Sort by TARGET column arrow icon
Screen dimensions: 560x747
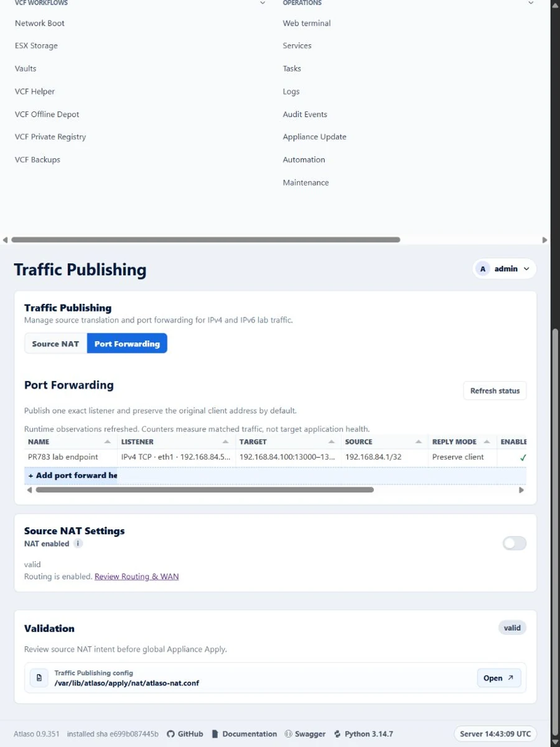coord(331,442)
